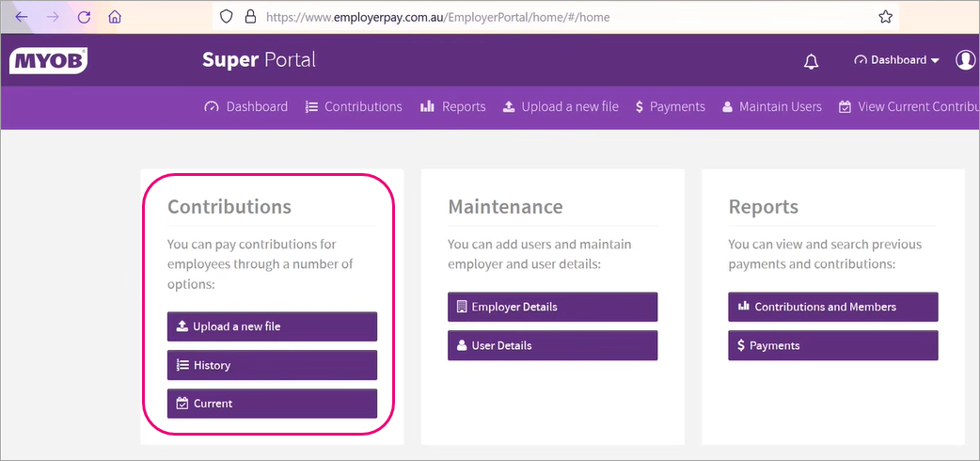
Task: Open contribution History button
Action: (x=272, y=365)
